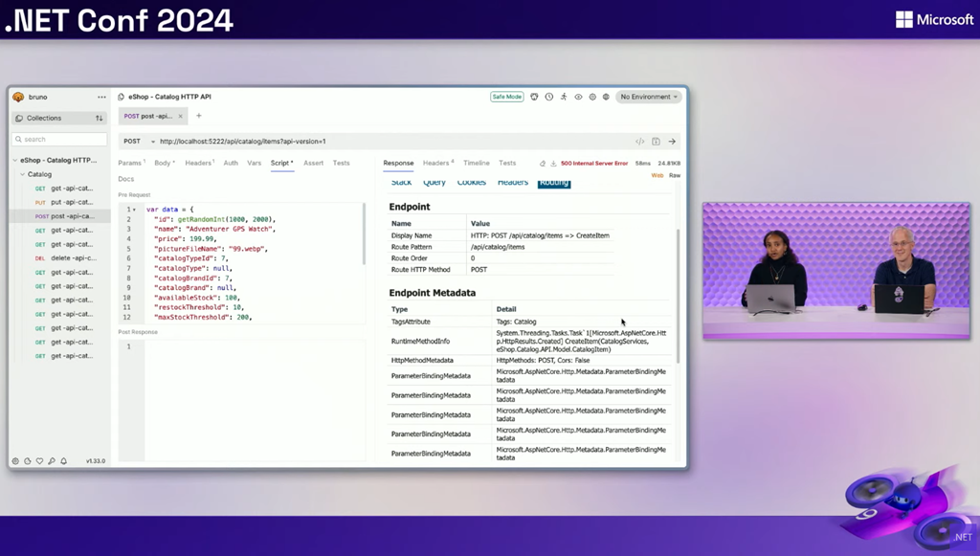Click the presenters video thumbnail

click(836, 271)
